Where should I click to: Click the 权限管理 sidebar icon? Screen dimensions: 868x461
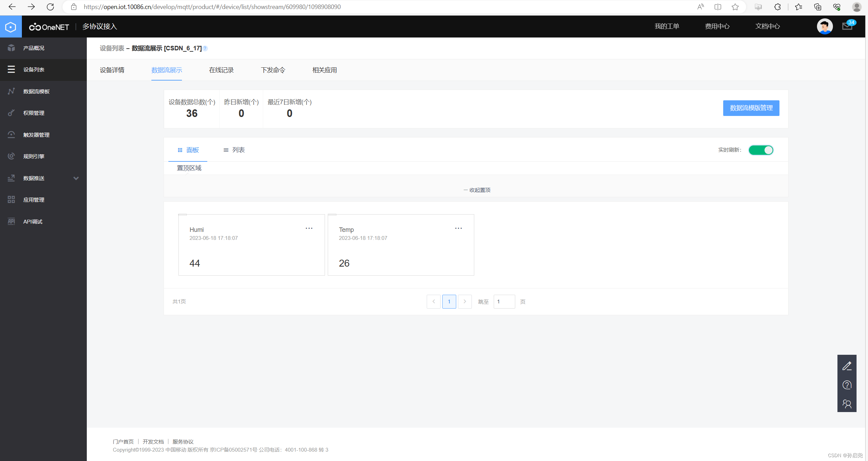(x=11, y=112)
